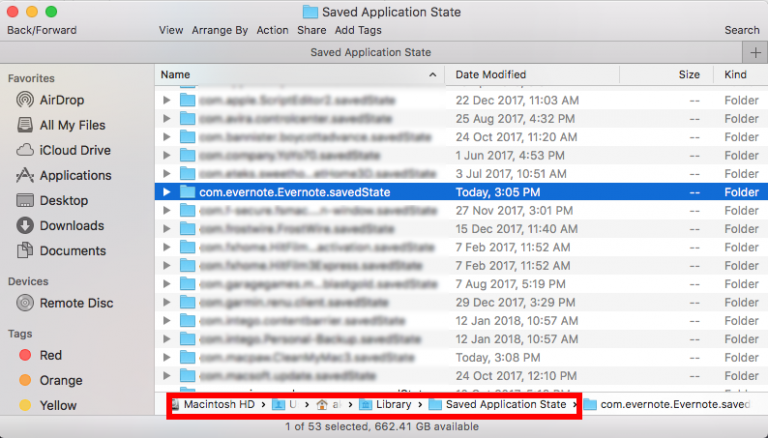Image resolution: width=768 pixels, height=438 pixels.
Task: Expand folder modified 24 Oct 2017, 12:10 PM
Action: (x=167, y=376)
